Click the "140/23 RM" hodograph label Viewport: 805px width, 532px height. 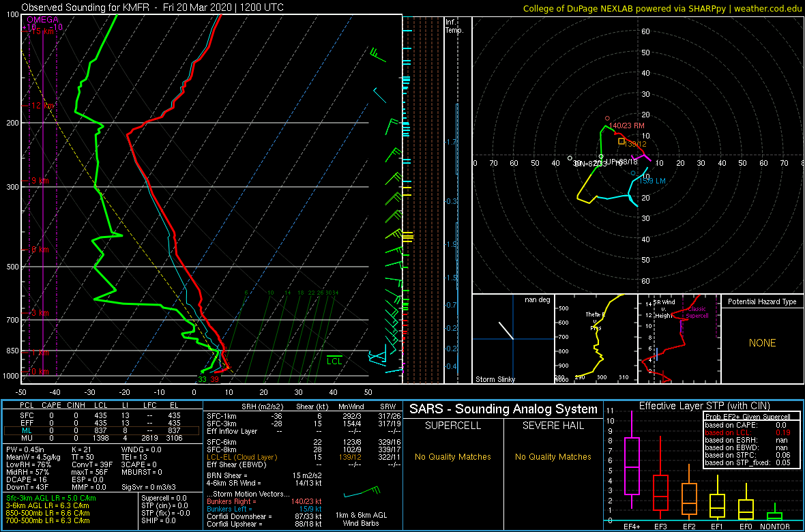[626, 125]
